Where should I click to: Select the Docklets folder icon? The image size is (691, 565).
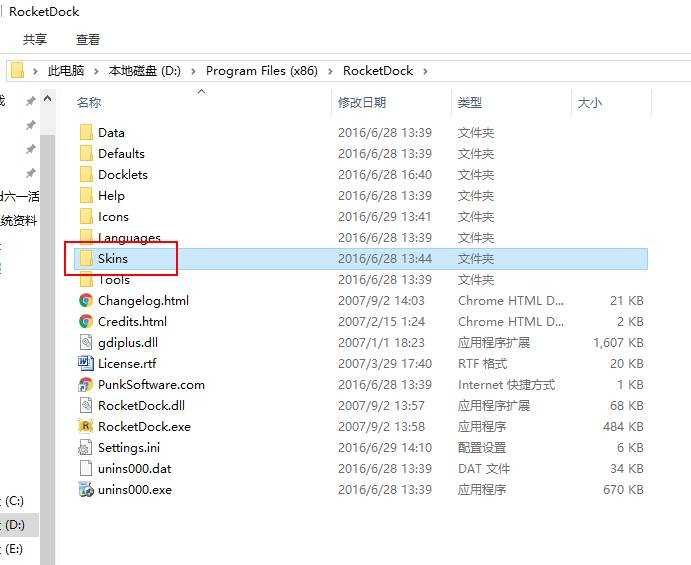coord(86,175)
